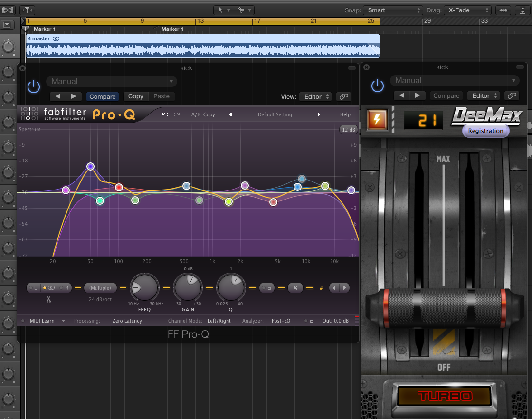Toggle power button of Pro-Q plugin window

34,86
